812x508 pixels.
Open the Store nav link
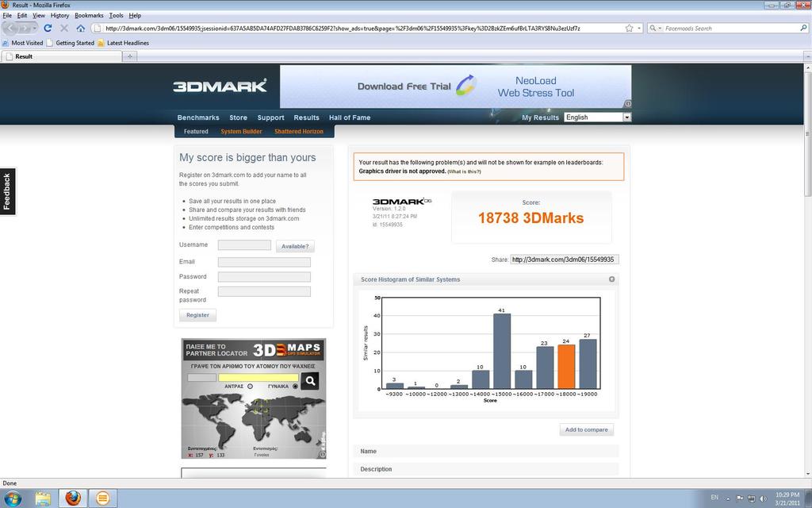238,117
